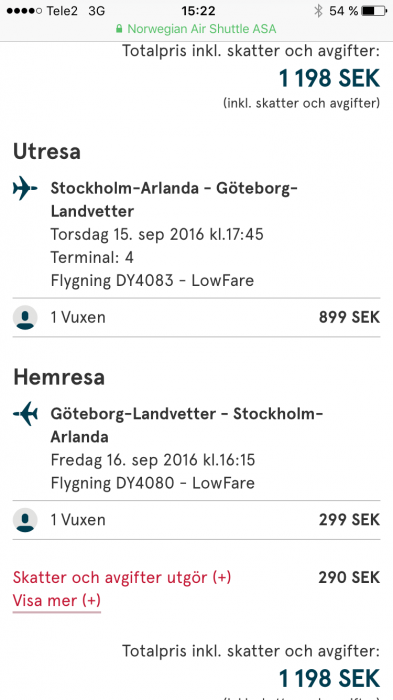This screenshot has height=700, width=393.
Task: Tap the Bluetooth status icon
Action: (x=318, y=11)
